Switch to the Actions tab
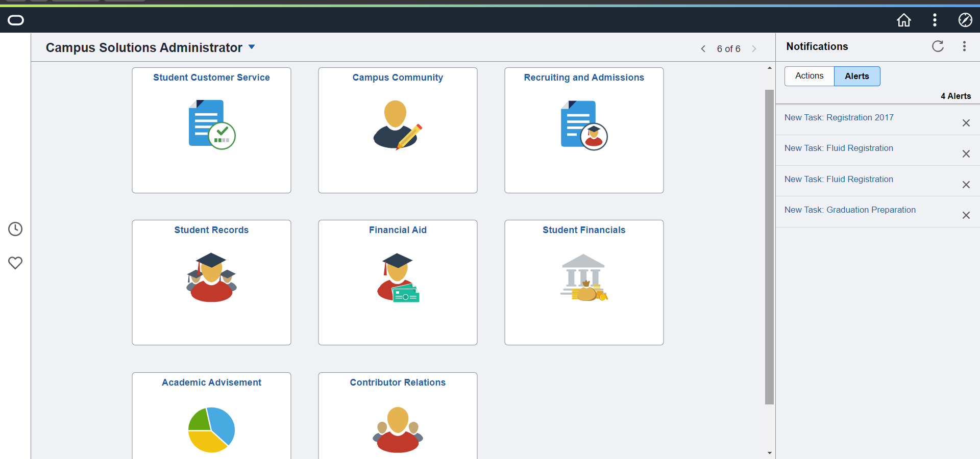 808,75
